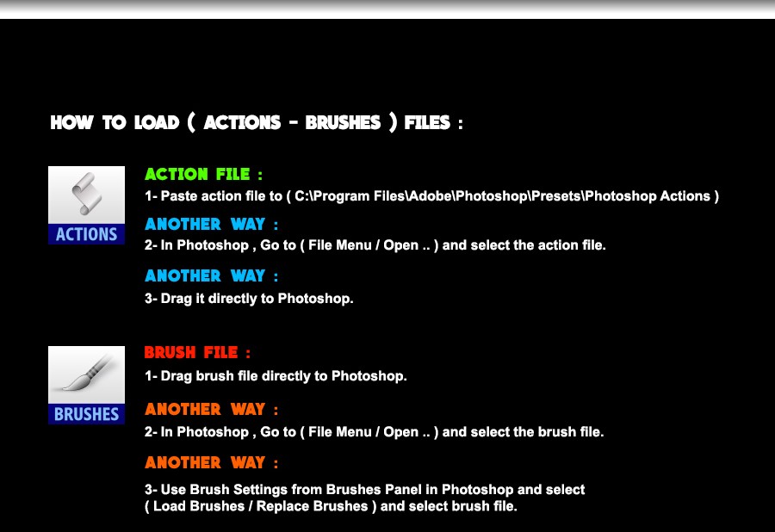Image resolution: width=775 pixels, height=532 pixels.
Task: Click the blue 'ANOTHER WAY :' heading above 'Drag it directly'
Action: pos(212,275)
